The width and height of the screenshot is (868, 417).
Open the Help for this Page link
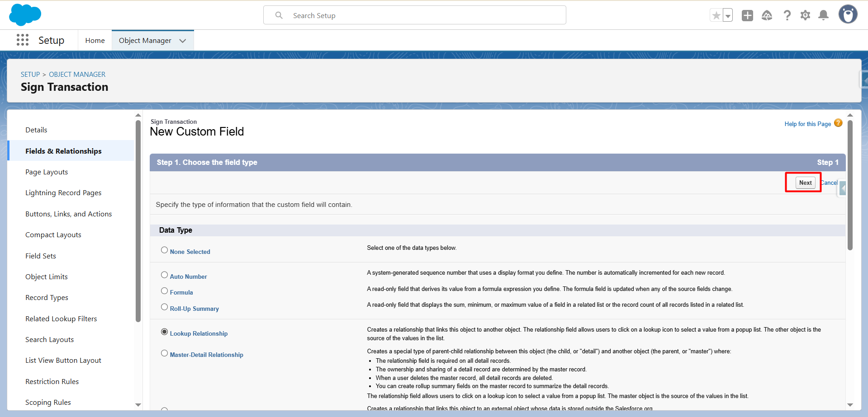[x=807, y=124]
